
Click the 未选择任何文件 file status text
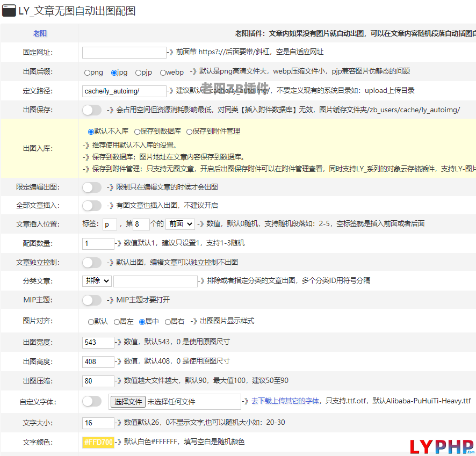click(171, 402)
